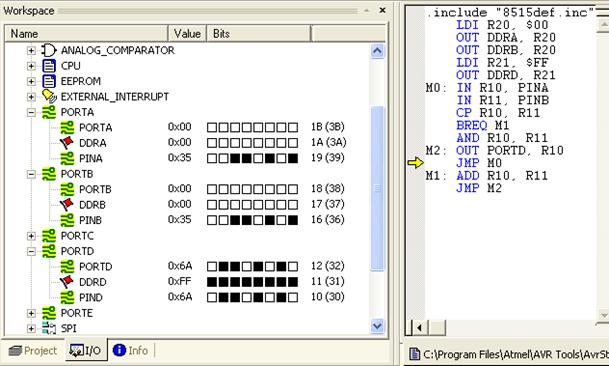This screenshot has height=366, width=609.
Task: Expand the ANALOG_COMPARATOR node
Action: tap(31, 51)
